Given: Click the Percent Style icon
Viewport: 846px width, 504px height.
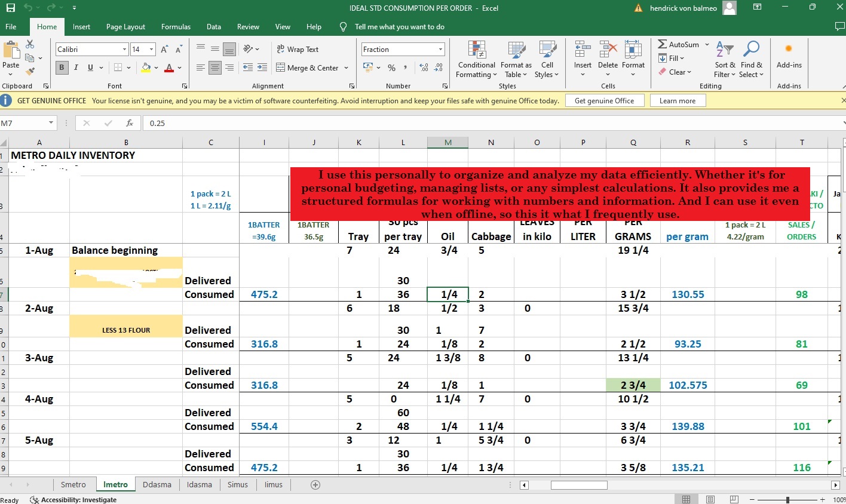Looking at the screenshot, I should point(391,68).
